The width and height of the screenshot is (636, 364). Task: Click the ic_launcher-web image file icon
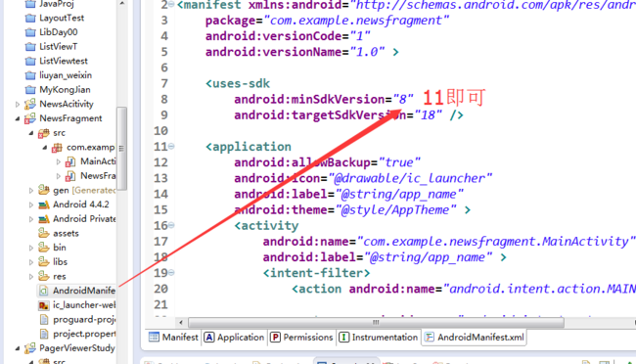point(44,305)
